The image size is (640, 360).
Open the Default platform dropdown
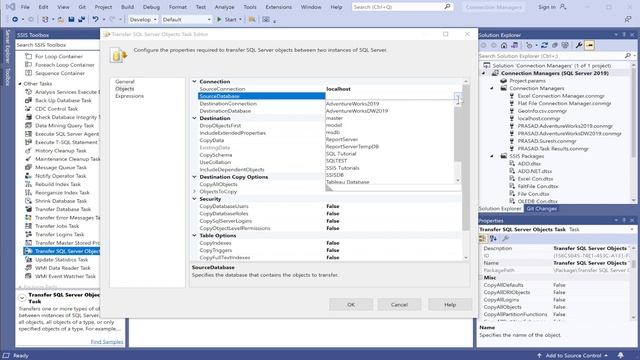click(x=186, y=19)
